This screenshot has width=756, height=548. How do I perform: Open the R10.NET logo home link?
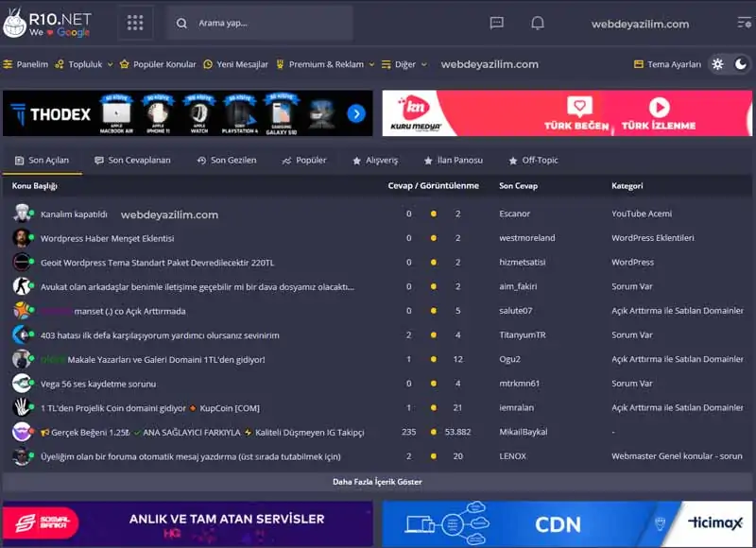pos(46,23)
